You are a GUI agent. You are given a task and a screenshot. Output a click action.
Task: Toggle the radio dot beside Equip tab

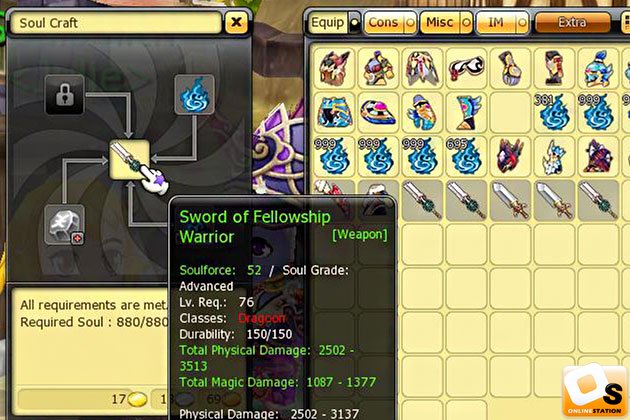354,23
